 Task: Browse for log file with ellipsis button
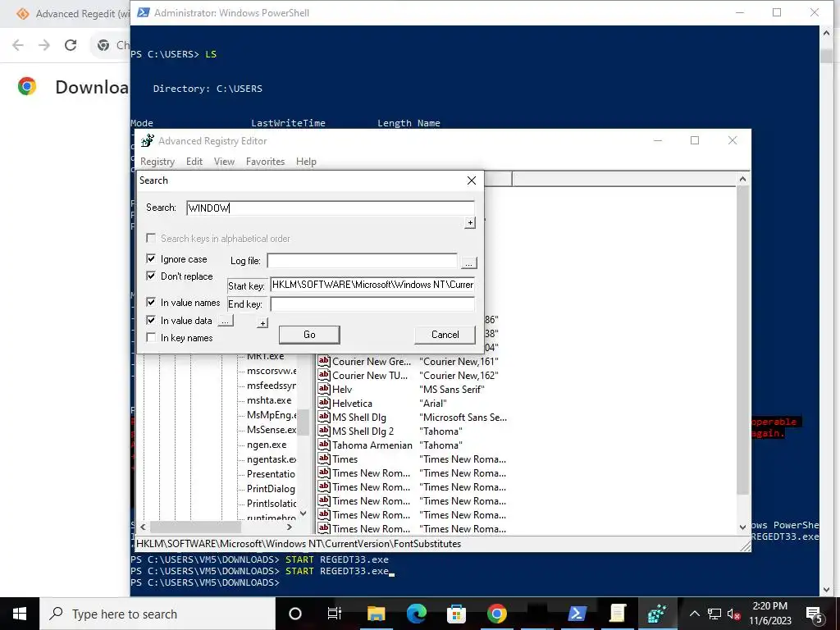point(468,262)
